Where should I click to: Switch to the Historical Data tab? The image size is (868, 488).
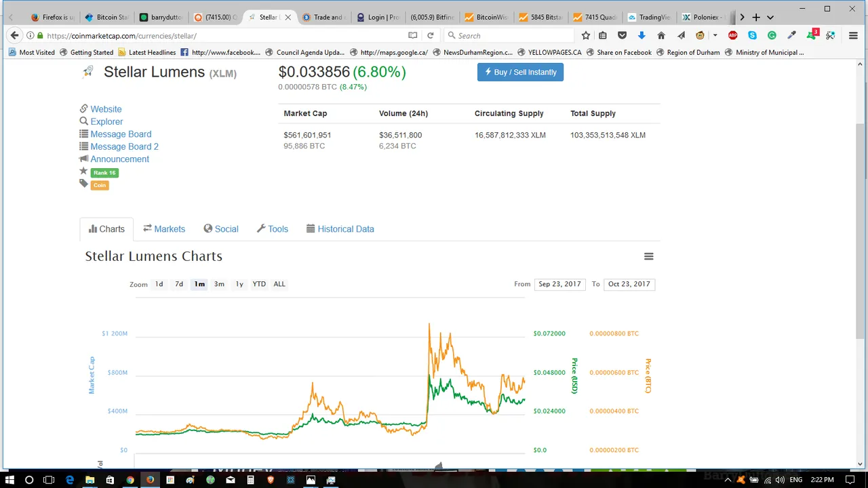(x=340, y=229)
